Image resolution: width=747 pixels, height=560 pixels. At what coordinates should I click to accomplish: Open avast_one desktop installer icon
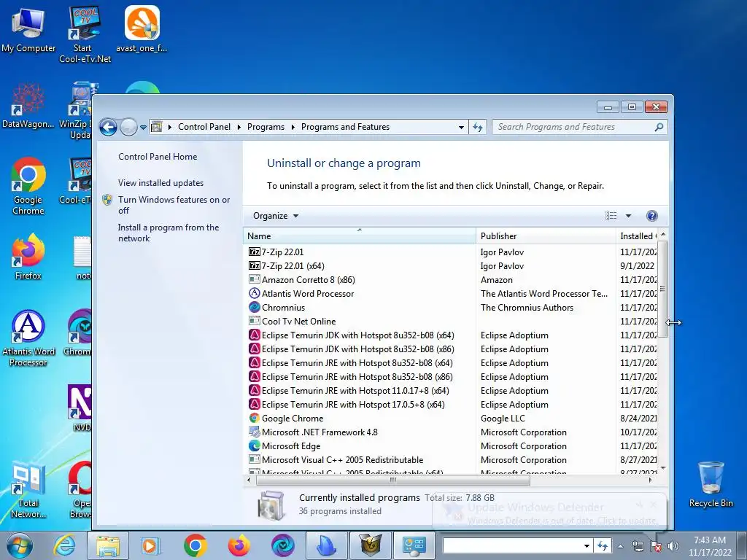coord(142,28)
